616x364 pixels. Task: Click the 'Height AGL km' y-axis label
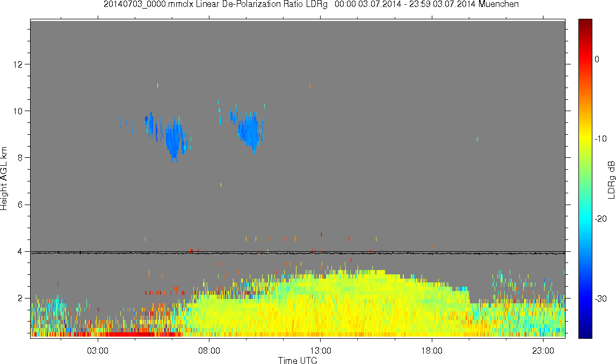(4, 178)
